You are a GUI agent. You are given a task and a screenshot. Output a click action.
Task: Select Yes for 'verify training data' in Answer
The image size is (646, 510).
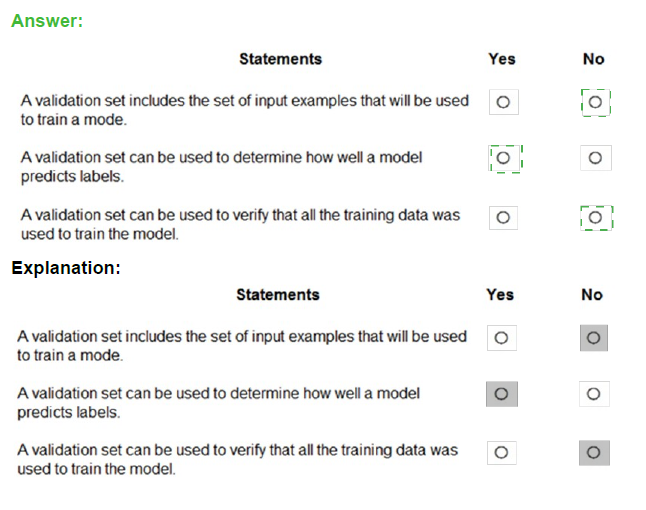click(503, 218)
